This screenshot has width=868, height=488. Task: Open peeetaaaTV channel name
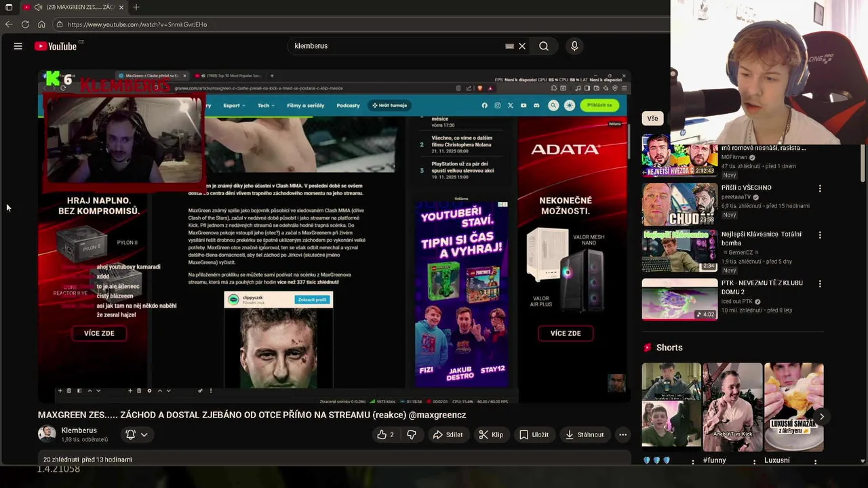(737, 197)
